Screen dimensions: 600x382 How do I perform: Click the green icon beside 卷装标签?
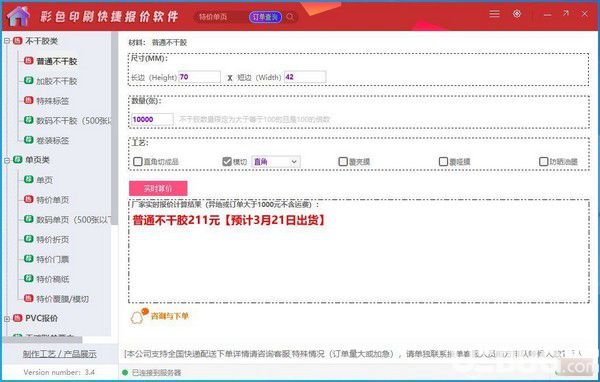coord(29,140)
